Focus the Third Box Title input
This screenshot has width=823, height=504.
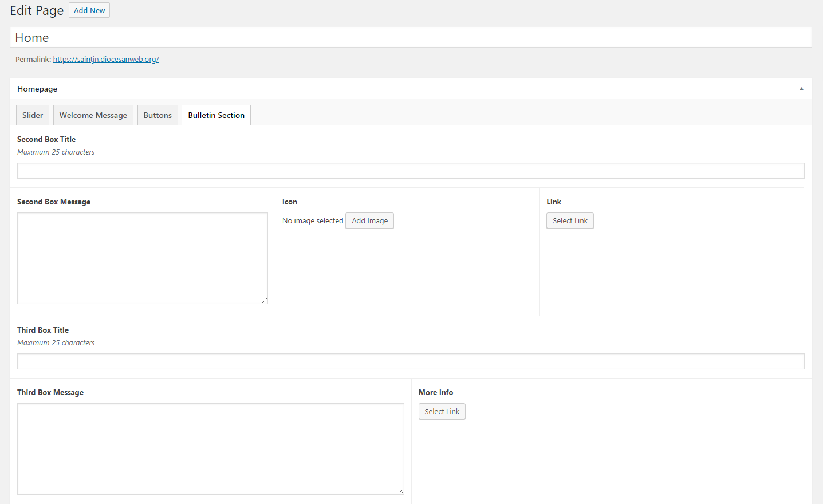pos(410,361)
